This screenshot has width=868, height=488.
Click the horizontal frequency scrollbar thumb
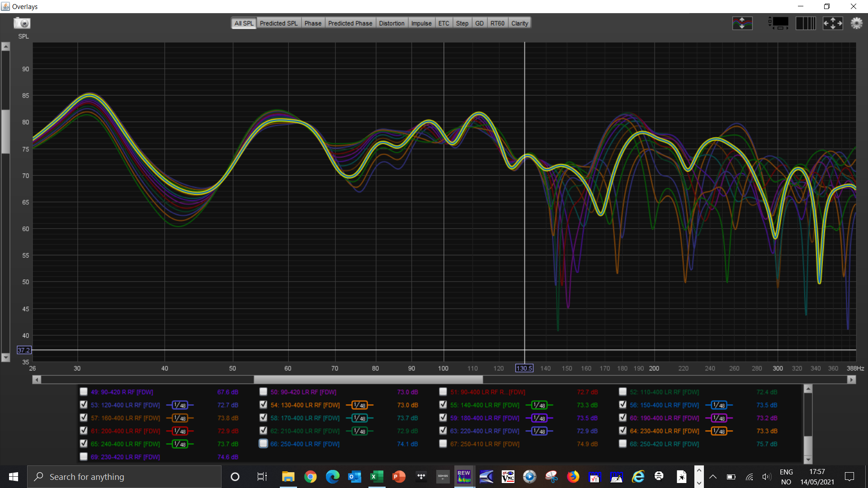click(x=368, y=380)
